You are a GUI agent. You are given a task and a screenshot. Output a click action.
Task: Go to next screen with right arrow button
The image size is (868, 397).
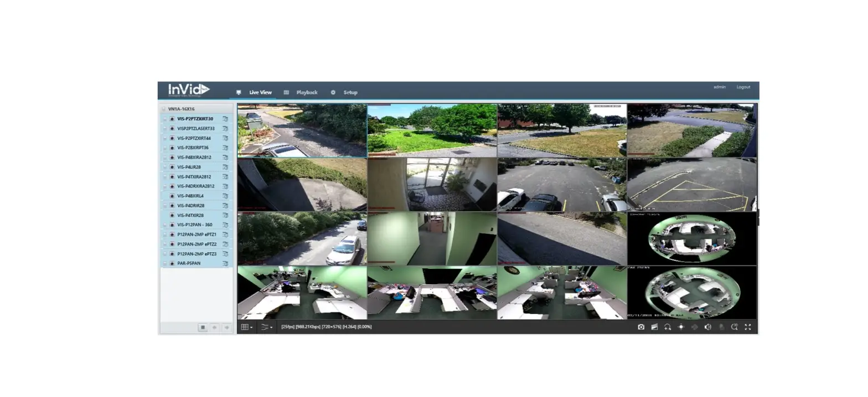pos(226,327)
